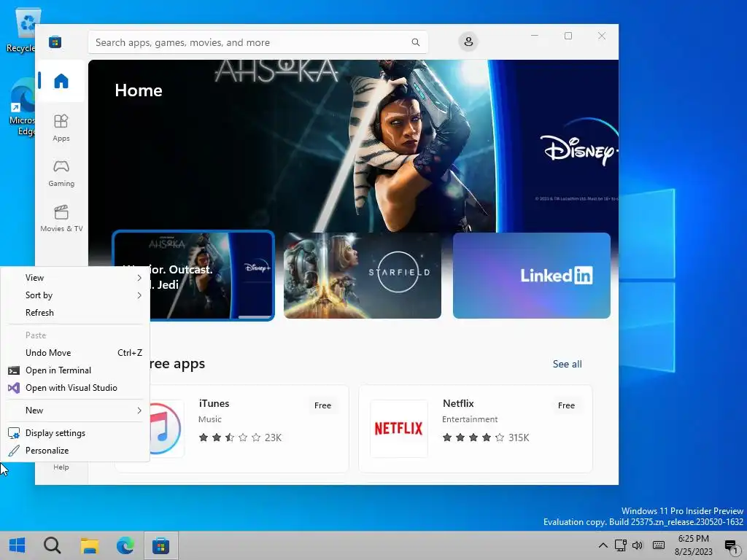The image size is (747, 560).
Task: Expand the View submenu
Action: (x=75, y=278)
